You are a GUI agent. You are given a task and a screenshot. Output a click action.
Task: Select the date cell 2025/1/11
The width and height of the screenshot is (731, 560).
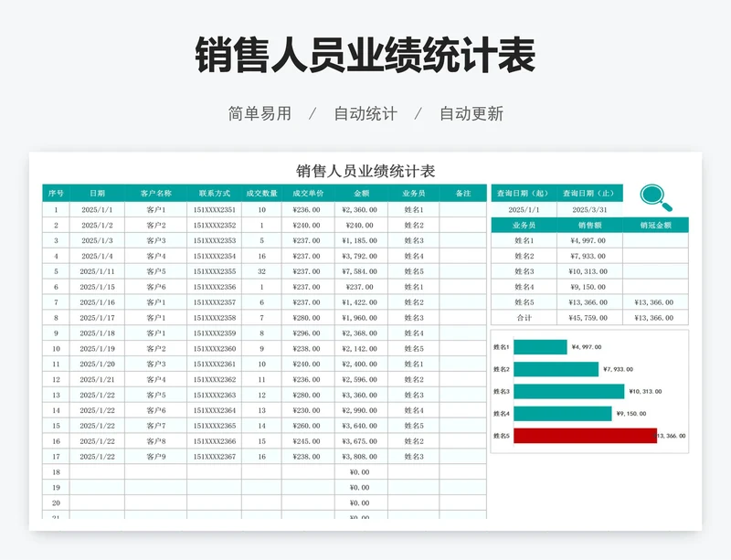97,271
